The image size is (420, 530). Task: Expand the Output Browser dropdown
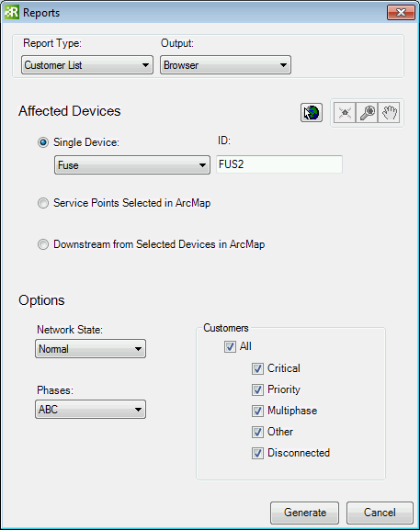tap(225, 65)
